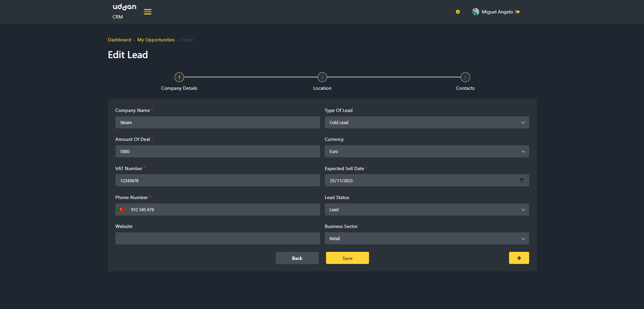Jump to step 3 Contacts
Screen dimensions: 644x309
465,77
